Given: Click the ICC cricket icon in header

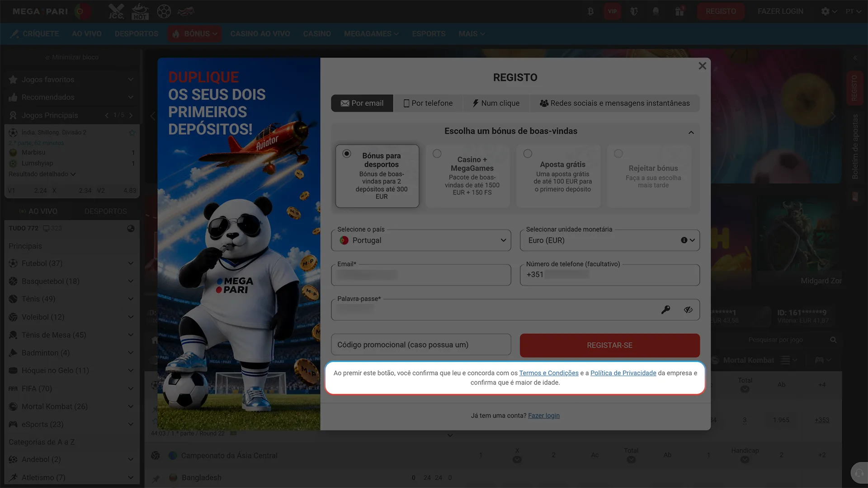Looking at the screenshot, I should click(x=116, y=11).
